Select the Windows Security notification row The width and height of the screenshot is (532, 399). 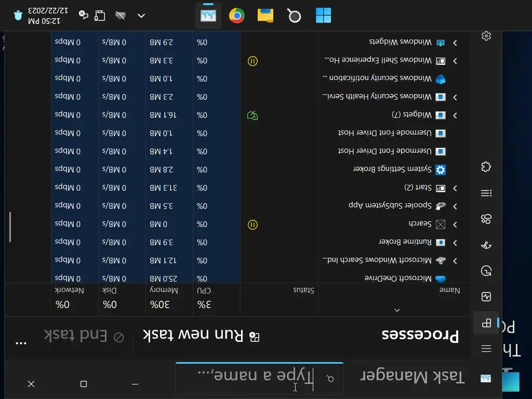(237, 79)
